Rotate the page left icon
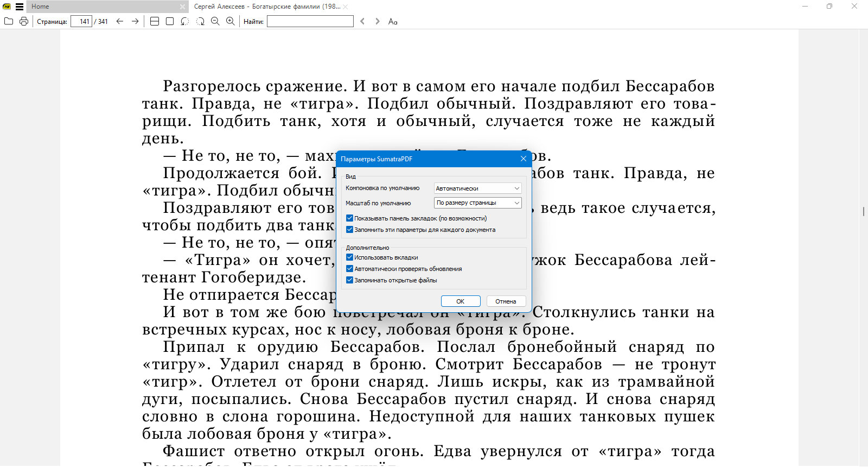Viewport: 868px width, 467px height. [185, 21]
